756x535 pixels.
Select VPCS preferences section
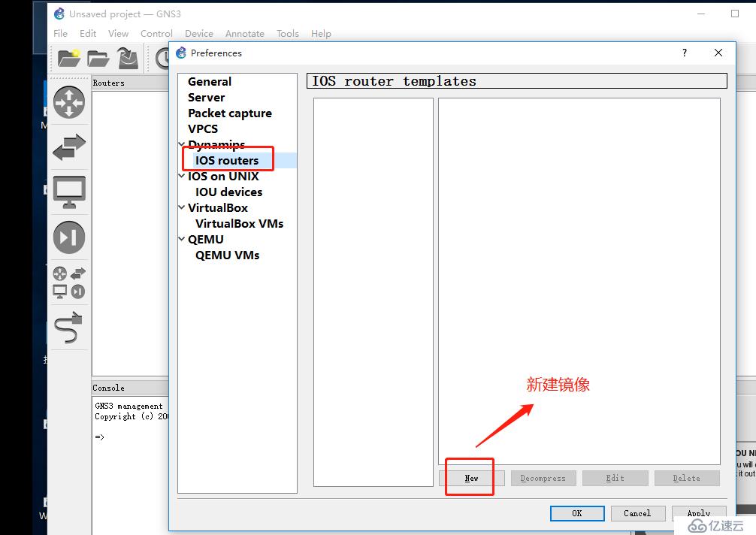tap(203, 128)
